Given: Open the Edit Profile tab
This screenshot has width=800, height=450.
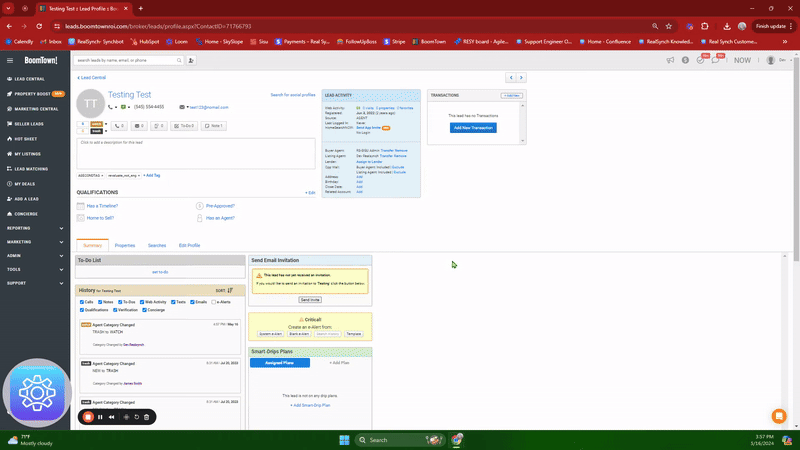Looking at the screenshot, I should pos(189,245).
